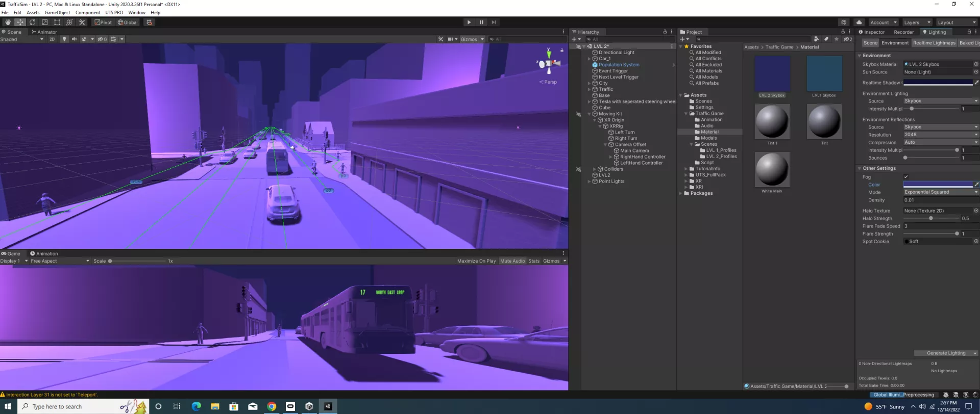This screenshot has width=980, height=414.
Task: Select the LVL1 Skybox material thumbnail
Action: (824, 74)
